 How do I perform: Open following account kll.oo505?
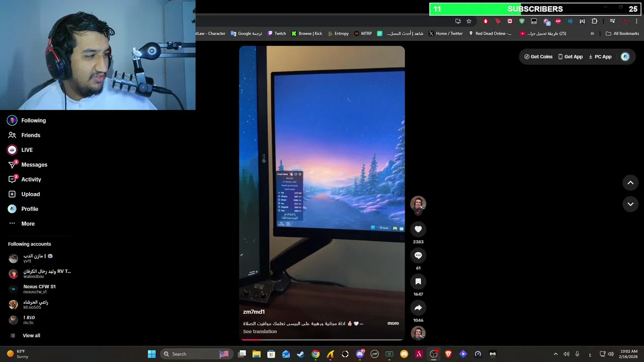[29, 305]
